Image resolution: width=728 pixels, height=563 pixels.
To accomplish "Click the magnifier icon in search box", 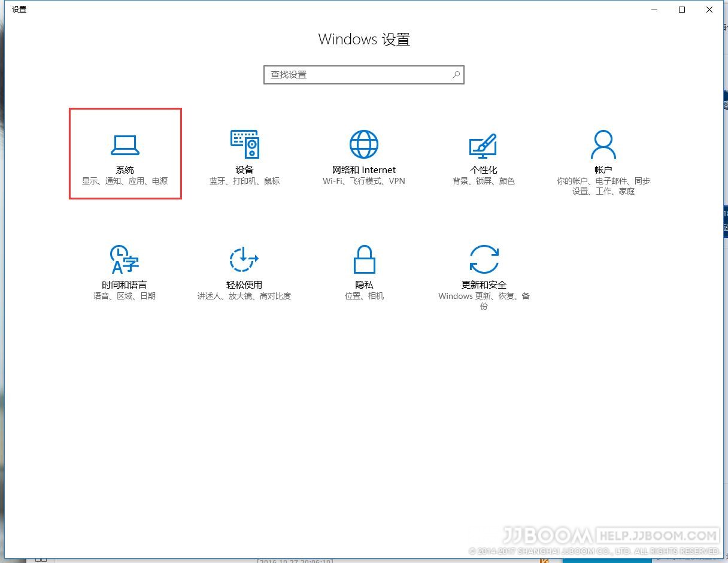I will [x=456, y=74].
